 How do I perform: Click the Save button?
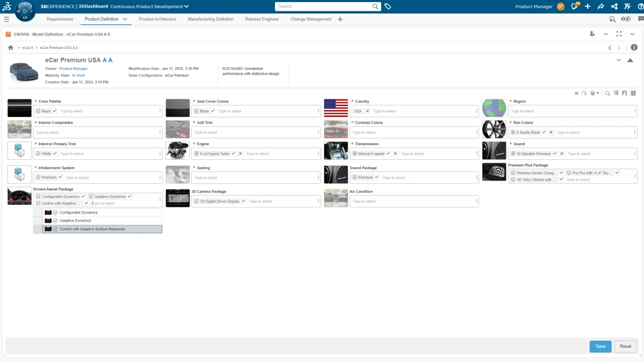tap(600, 347)
